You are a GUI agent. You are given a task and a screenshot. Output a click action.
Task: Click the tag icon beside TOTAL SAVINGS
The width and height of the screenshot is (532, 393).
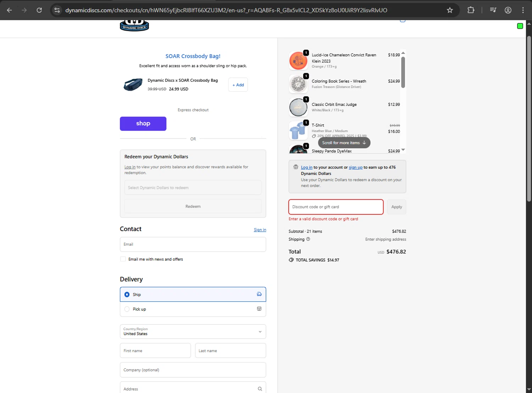291,260
